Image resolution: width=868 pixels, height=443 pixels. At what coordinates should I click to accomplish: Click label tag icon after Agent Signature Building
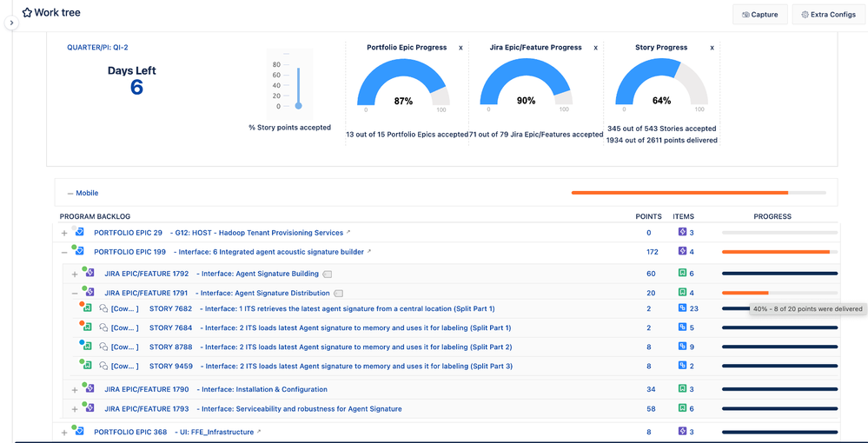[328, 274]
